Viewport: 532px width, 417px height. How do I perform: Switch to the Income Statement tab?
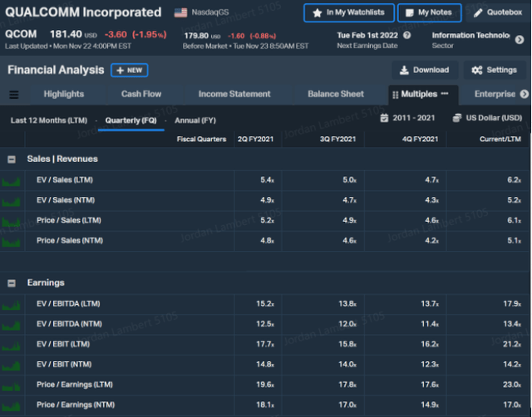point(234,94)
